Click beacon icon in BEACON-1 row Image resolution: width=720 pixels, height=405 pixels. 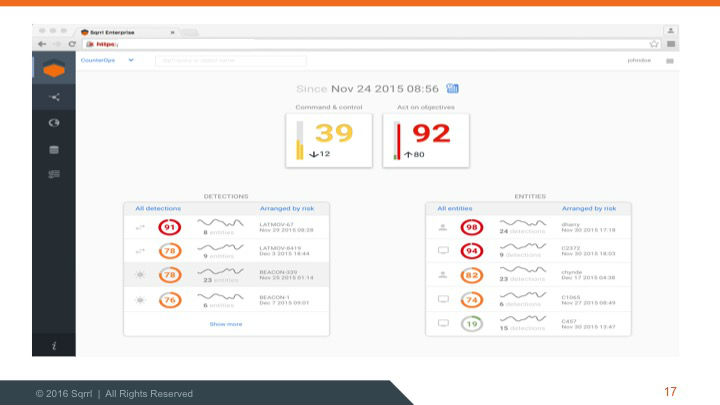coord(140,300)
